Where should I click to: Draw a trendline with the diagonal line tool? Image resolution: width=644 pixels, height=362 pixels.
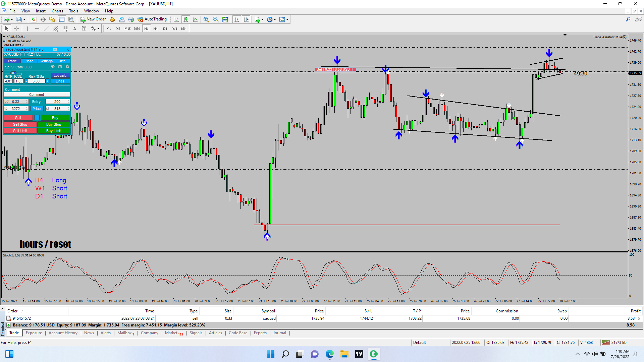(46, 29)
